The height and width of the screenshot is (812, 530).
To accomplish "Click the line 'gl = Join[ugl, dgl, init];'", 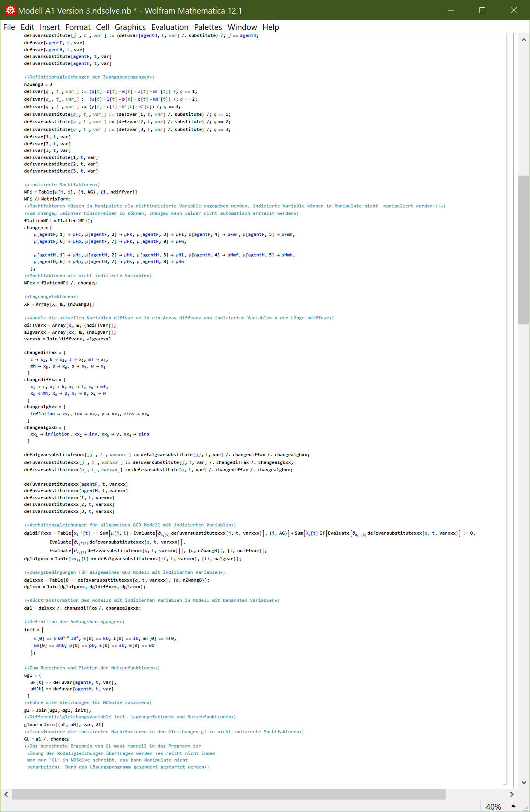I will [58, 710].
